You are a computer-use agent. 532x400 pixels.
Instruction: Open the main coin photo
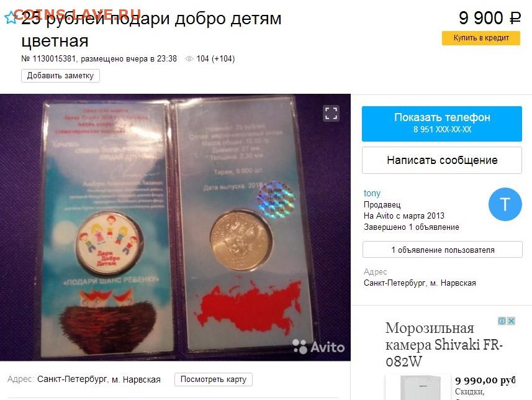click(175, 227)
